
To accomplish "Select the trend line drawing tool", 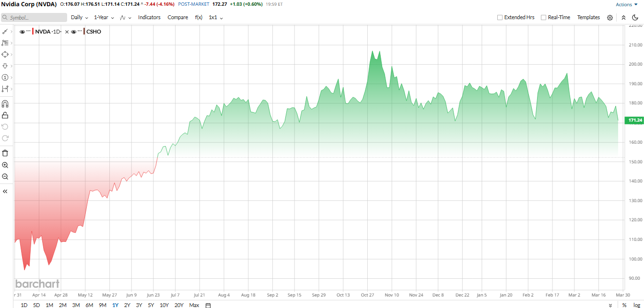I will coord(5,31).
